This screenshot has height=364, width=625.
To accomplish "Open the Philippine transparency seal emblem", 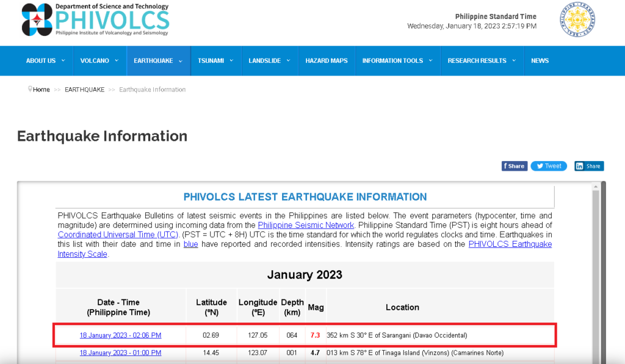I will (577, 20).
